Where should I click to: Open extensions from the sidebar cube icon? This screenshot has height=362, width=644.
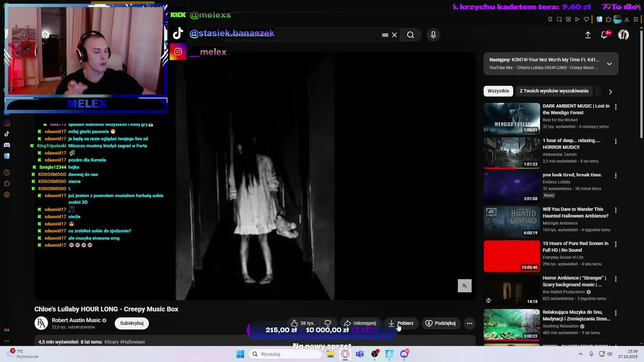coord(7,184)
